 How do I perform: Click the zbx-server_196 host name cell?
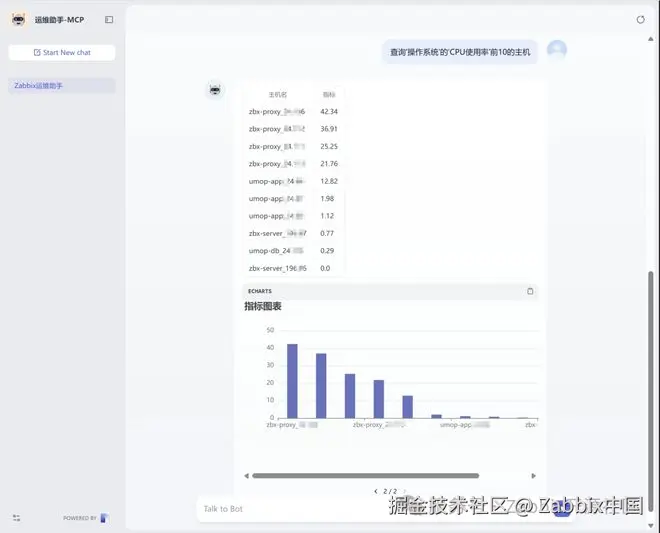[278, 268]
